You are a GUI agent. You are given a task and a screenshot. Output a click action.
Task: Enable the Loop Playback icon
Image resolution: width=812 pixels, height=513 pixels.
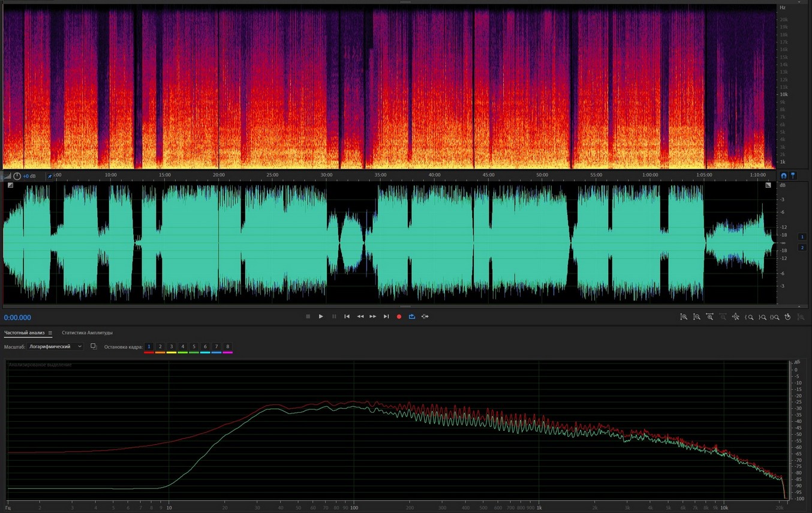click(x=412, y=317)
